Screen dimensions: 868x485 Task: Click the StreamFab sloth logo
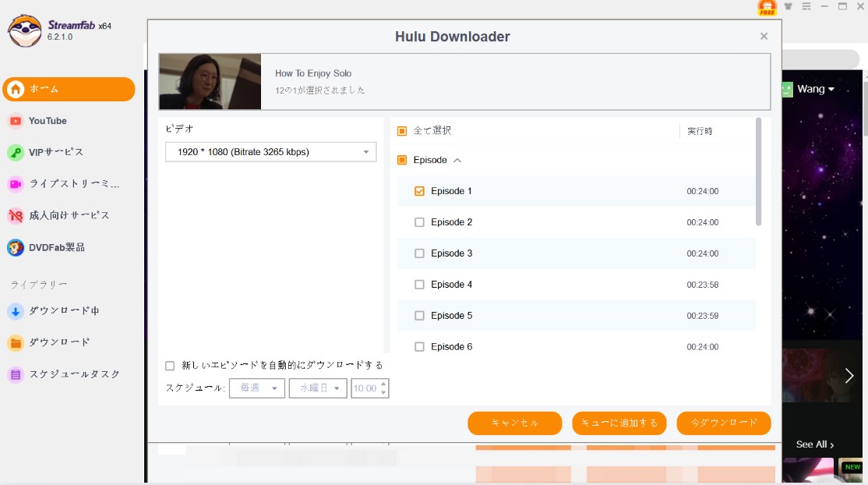point(24,31)
